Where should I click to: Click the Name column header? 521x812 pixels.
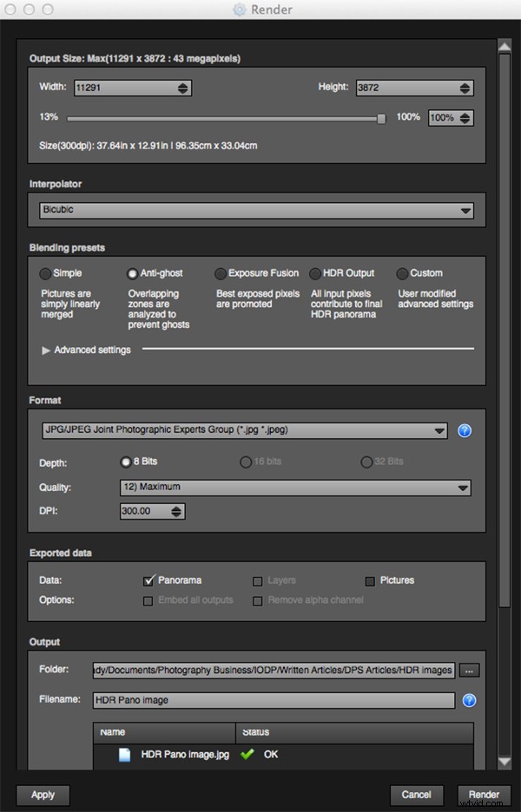pos(164,732)
